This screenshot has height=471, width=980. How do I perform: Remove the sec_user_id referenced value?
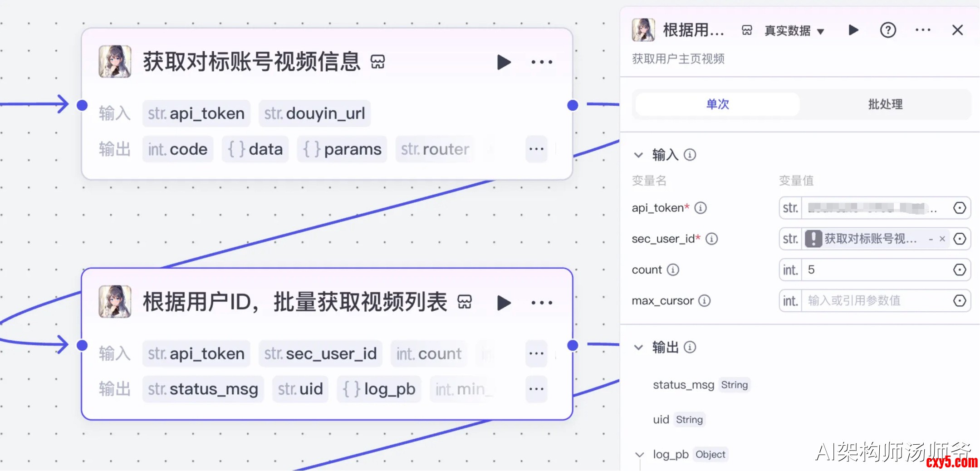pos(942,239)
